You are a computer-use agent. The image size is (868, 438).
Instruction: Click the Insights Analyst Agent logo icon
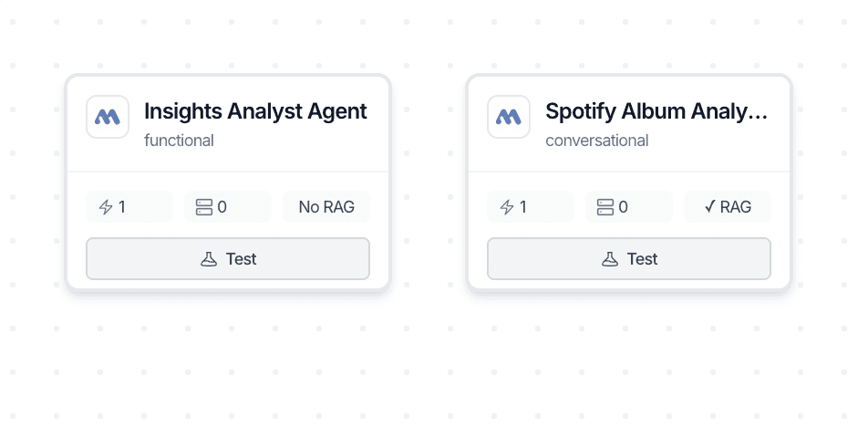[108, 117]
